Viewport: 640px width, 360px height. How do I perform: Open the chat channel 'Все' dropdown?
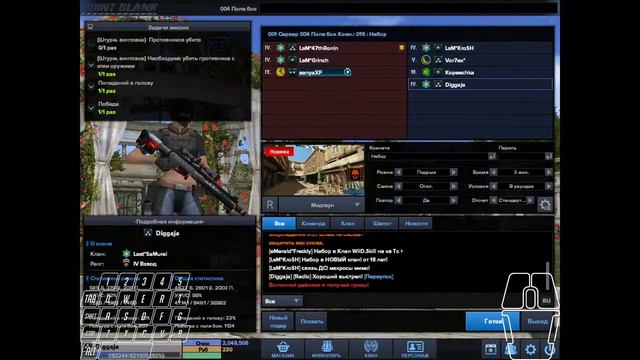282,301
